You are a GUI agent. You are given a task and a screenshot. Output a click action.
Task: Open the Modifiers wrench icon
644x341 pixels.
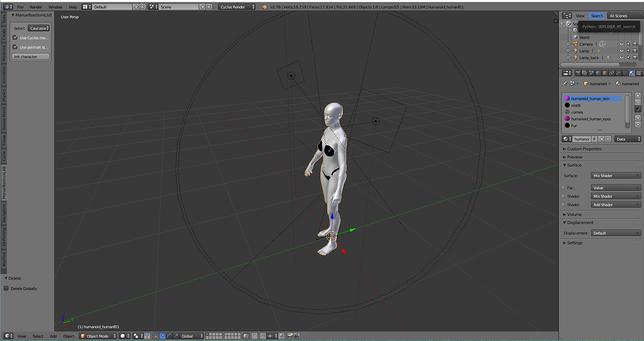(x=619, y=73)
